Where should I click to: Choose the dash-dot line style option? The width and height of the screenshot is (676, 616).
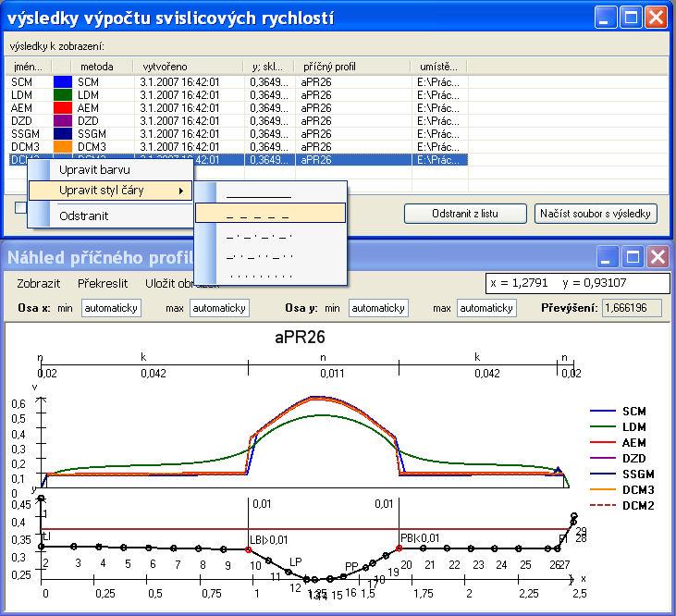click(270, 235)
